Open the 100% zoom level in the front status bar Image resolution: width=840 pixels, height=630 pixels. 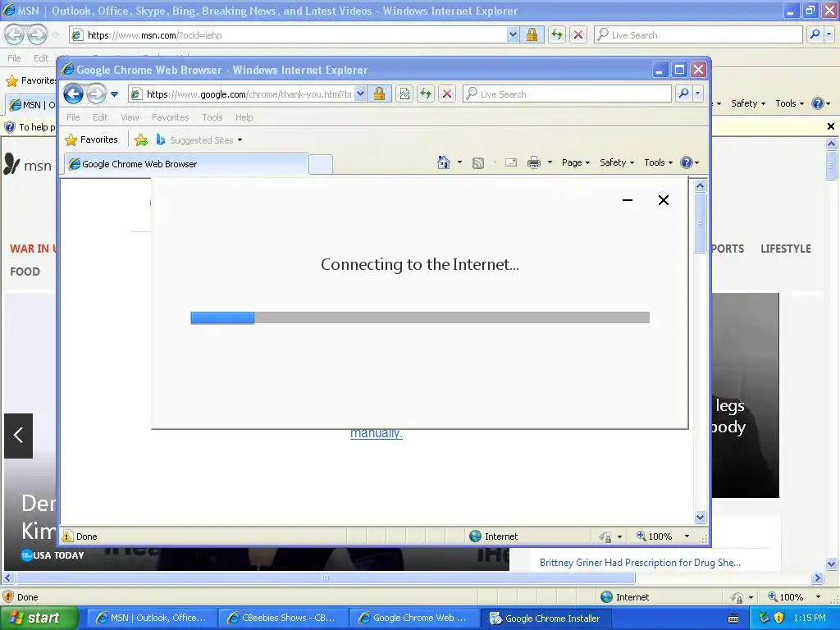point(662,536)
